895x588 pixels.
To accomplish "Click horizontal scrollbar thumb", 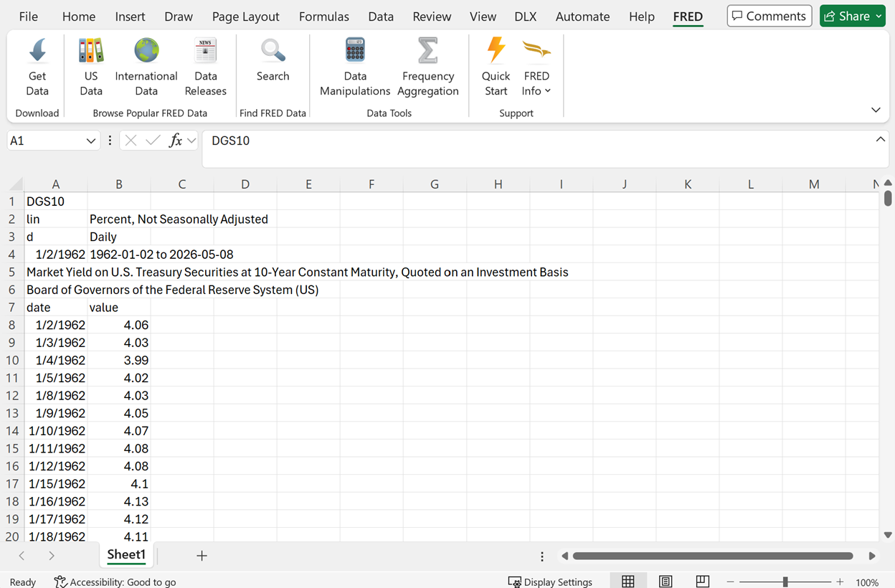I will pos(714,556).
